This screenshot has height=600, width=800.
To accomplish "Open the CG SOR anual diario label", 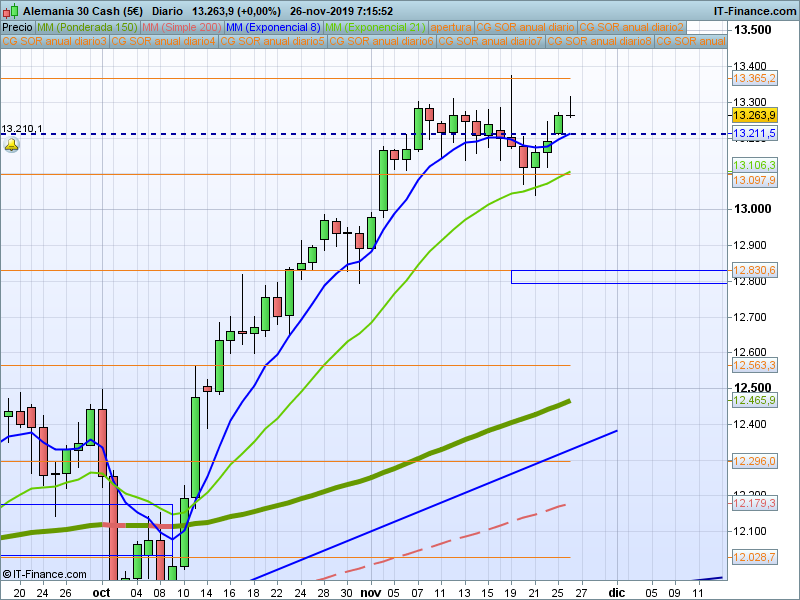I will coord(526,28).
